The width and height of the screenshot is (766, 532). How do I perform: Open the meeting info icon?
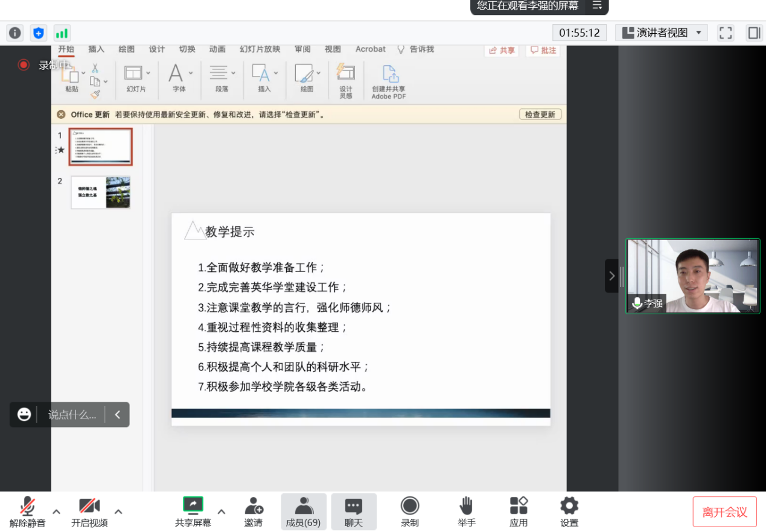[x=14, y=33]
